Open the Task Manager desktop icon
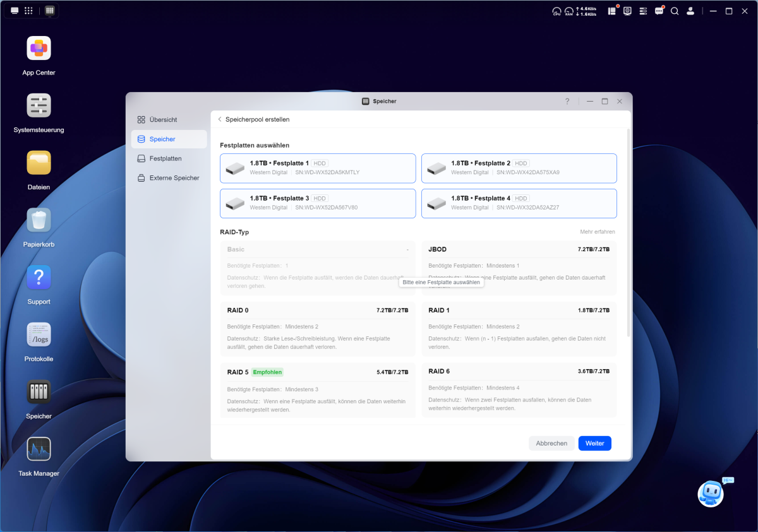The image size is (758, 532). pos(39,449)
